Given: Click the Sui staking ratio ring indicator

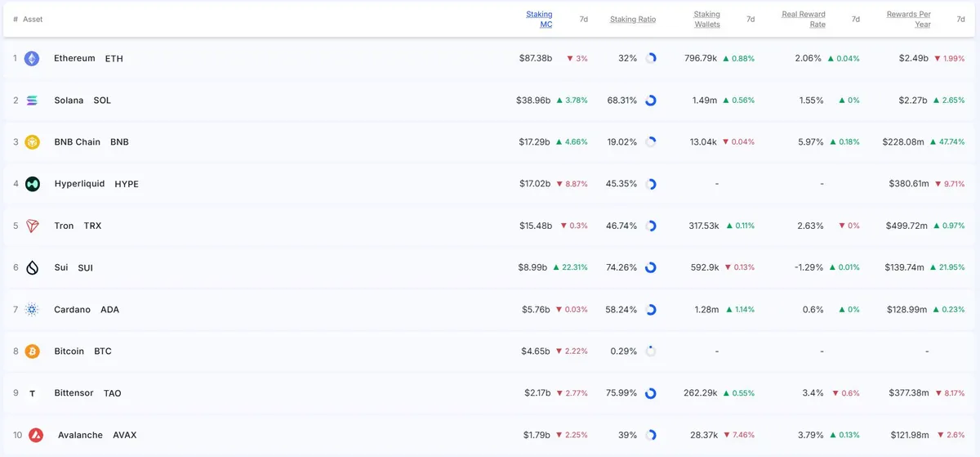Looking at the screenshot, I should coord(651,267).
